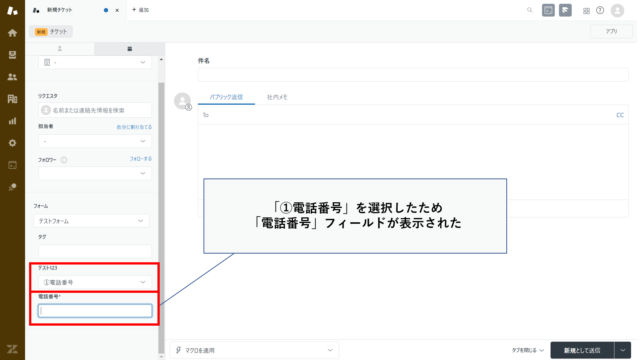Click 自分に割り当てる link

pyautogui.click(x=134, y=127)
